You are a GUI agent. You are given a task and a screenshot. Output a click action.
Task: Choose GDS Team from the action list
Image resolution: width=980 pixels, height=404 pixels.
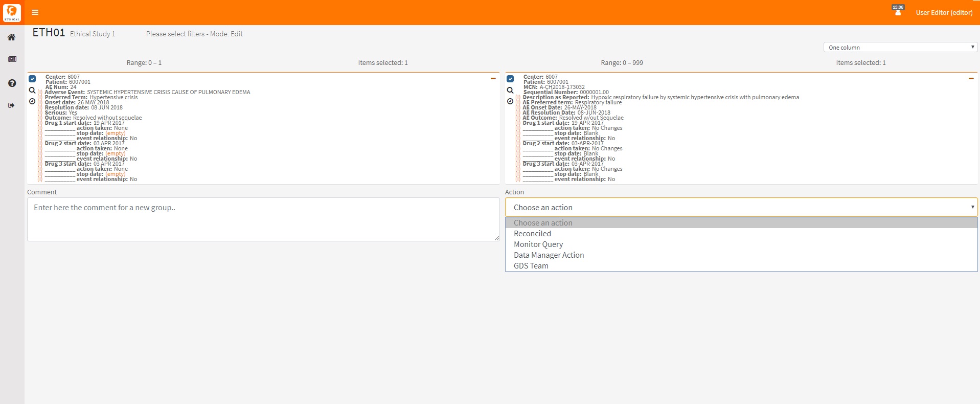coord(741,266)
